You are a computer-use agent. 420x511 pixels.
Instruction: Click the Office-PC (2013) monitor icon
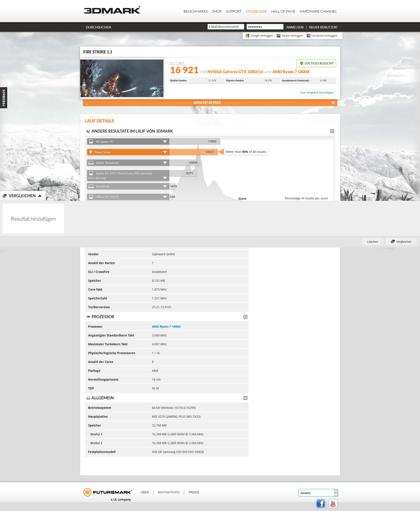91,197
